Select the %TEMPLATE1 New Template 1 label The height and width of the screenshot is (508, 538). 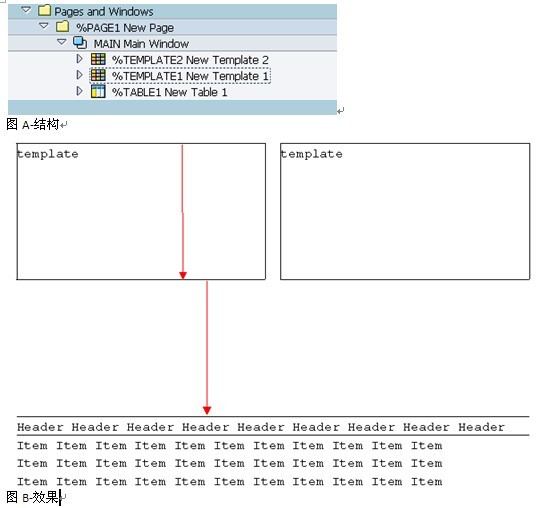[x=190, y=76]
